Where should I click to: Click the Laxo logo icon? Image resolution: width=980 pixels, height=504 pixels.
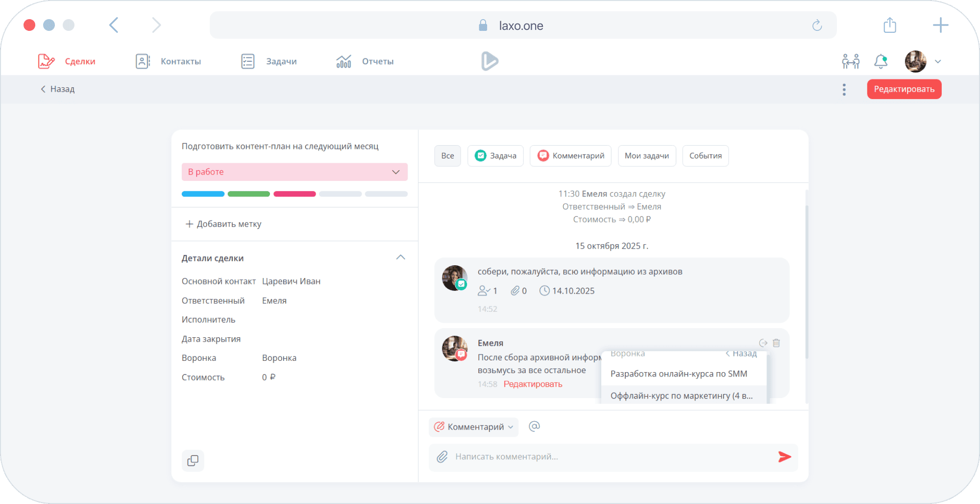(x=489, y=61)
